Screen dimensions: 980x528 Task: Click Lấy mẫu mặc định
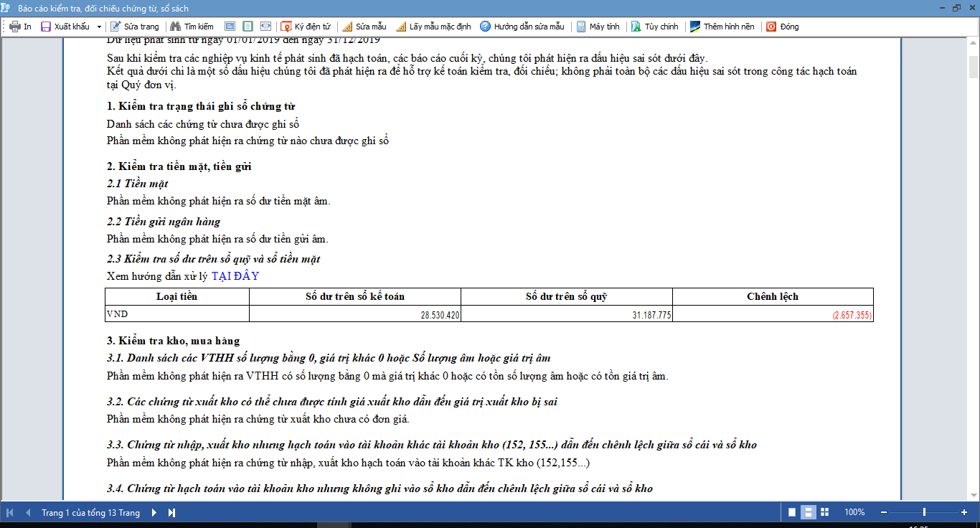click(433, 27)
